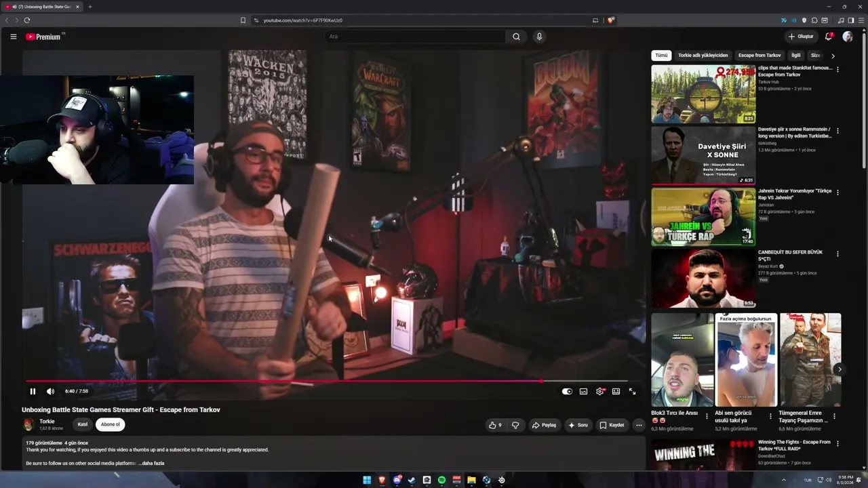Image resolution: width=868 pixels, height=488 pixels.
Task: Pause the video with the pause button
Action: tap(33, 391)
